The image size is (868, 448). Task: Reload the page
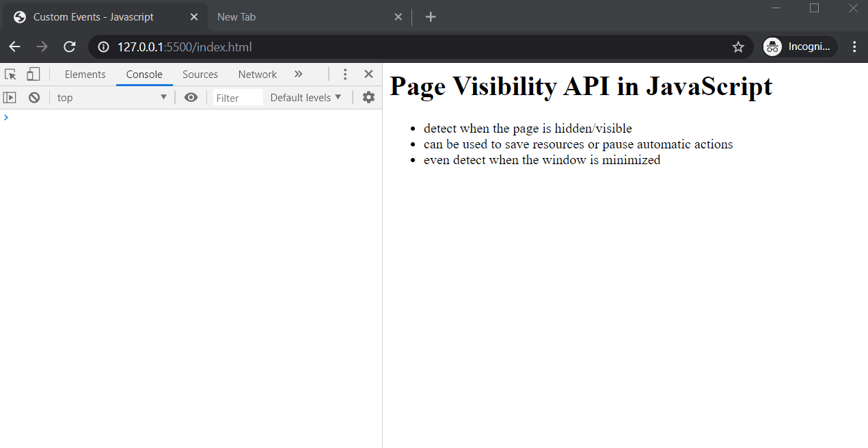(69, 47)
